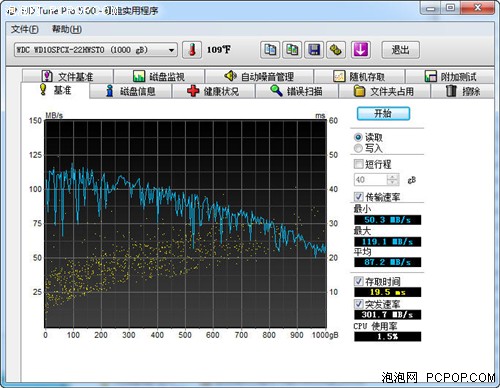Switch to the 随机存取 tab

click(x=359, y=76)
